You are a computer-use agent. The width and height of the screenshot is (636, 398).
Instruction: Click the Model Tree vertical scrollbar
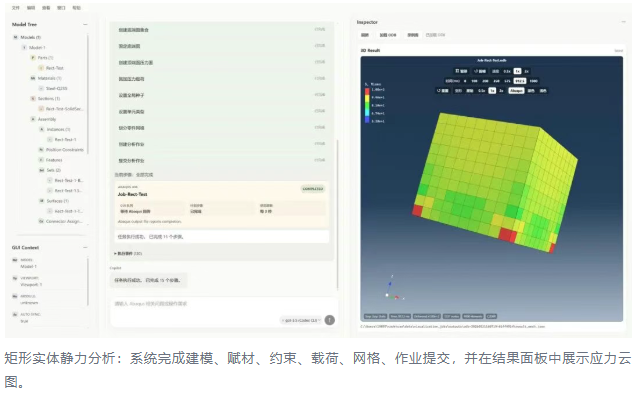(x=88, y=93)
